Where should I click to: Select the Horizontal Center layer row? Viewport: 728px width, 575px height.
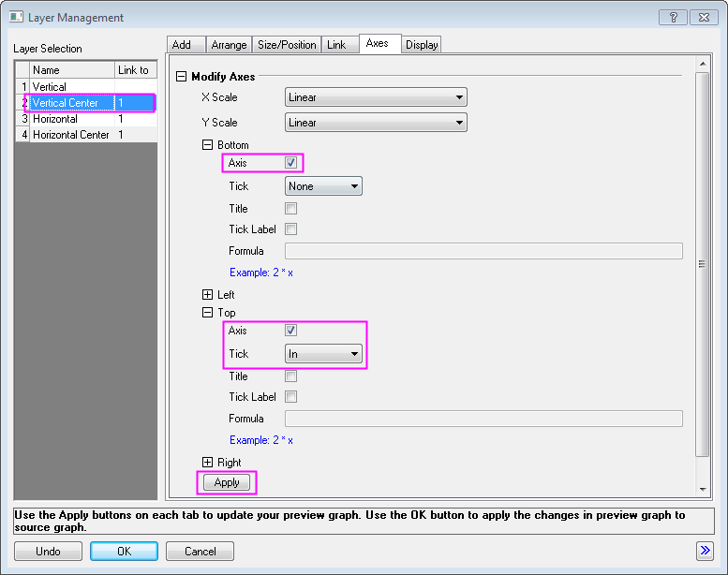pos(71,135)
